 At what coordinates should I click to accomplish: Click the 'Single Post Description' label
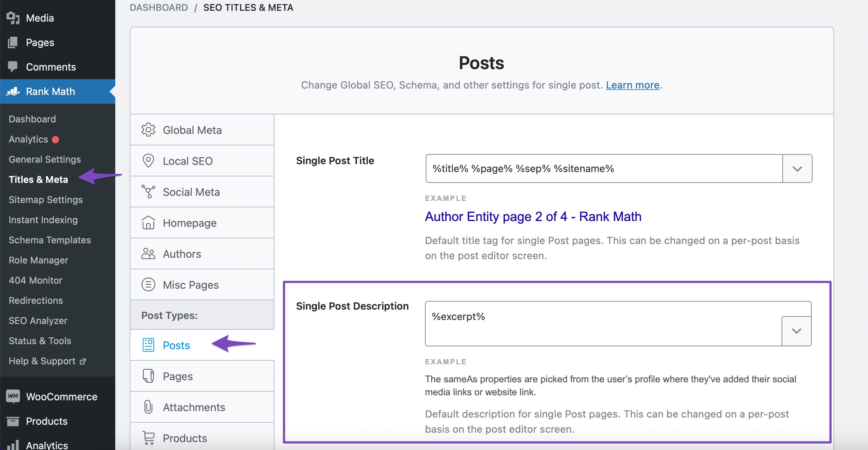point(352,306)
